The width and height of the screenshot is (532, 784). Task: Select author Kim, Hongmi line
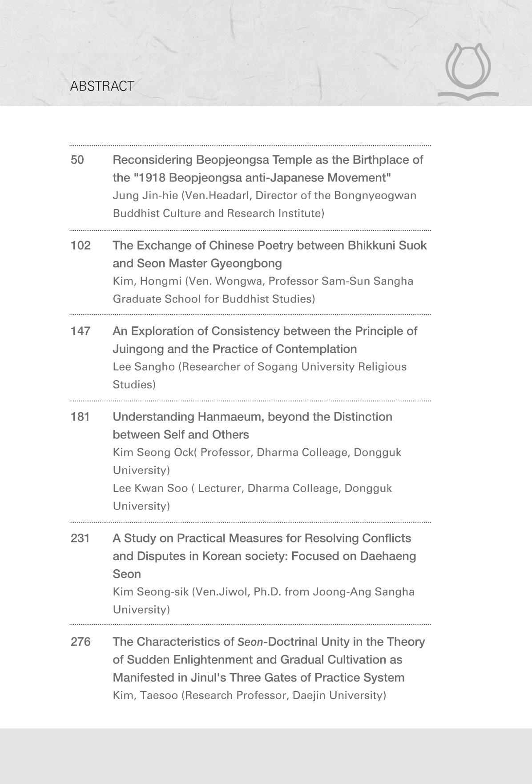(263, 290)
